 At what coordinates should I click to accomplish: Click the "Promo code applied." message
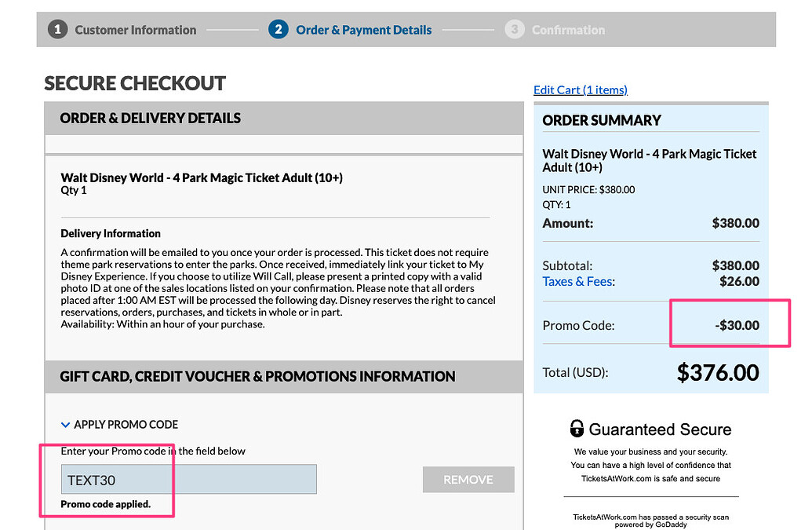coord(105,504)
